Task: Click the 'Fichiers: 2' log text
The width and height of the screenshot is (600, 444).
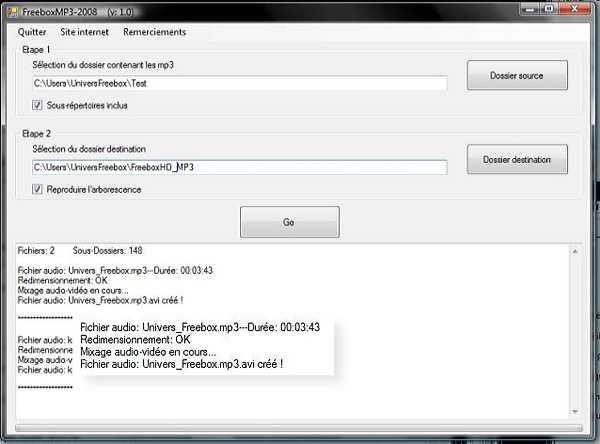Action: click(36, 251)
